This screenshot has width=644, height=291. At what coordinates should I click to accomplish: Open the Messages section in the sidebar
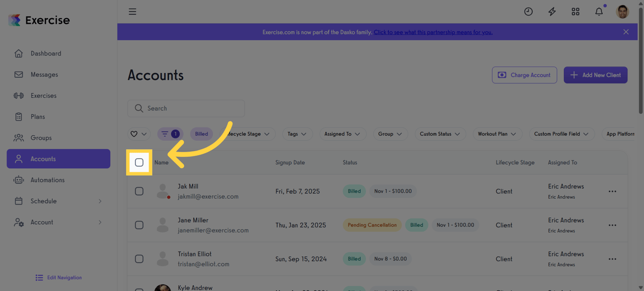tap(44, 74)
